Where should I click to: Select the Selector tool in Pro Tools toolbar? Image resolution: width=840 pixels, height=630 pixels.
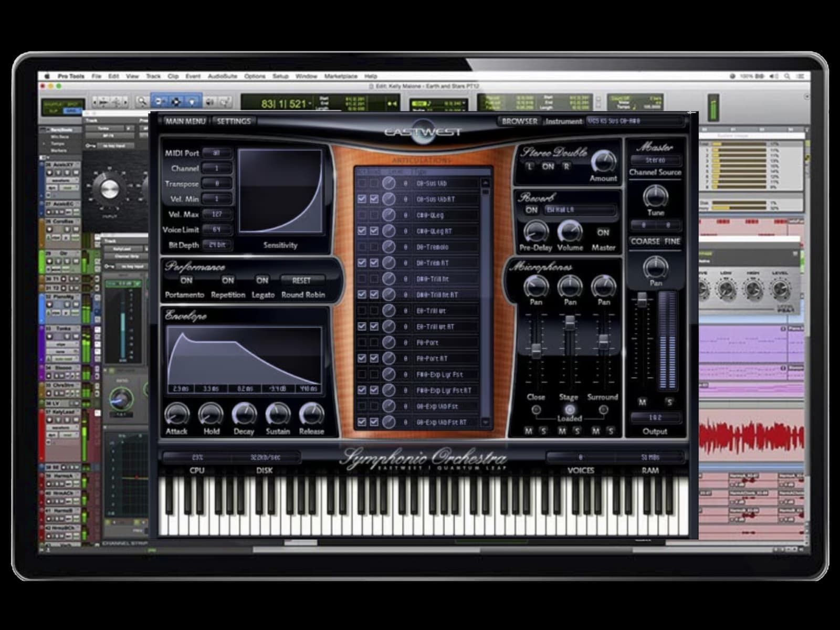coord(176,101)
